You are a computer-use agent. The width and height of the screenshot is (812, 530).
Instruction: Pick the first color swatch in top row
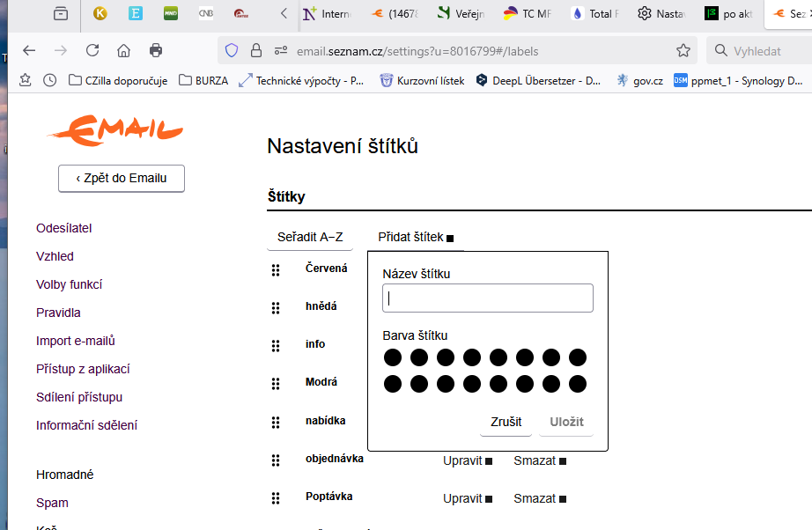pos(393,357)
